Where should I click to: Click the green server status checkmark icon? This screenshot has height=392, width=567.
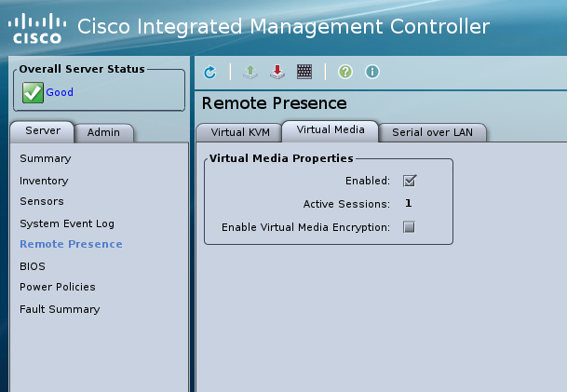tap(33, 92)
